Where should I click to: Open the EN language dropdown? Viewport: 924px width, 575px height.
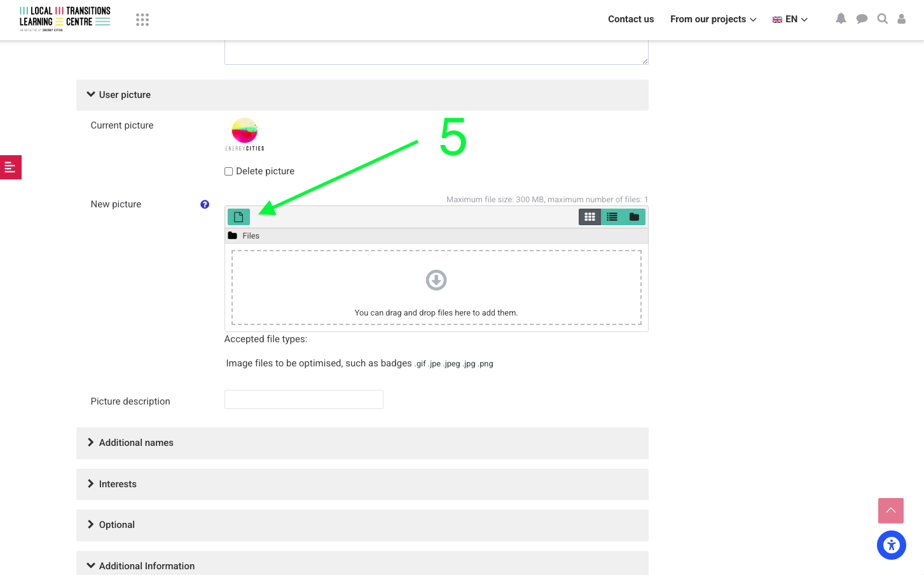[x=790, y=19]
